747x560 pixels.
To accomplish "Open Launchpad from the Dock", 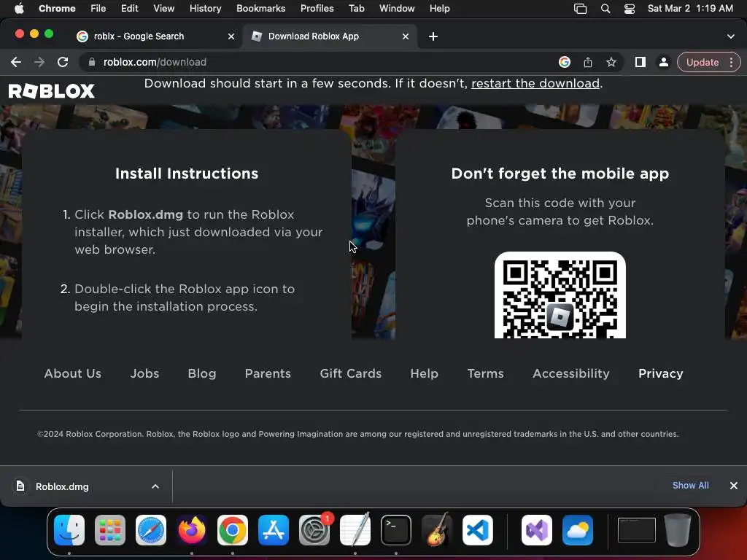I will [110, 530].
